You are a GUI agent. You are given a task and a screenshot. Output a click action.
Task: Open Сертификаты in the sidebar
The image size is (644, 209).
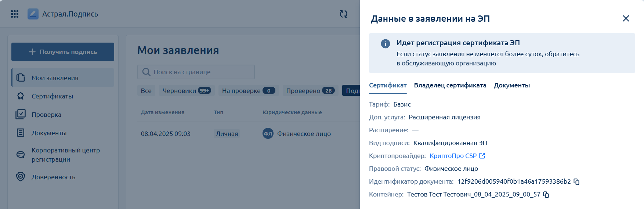click(x=63, y=96)
